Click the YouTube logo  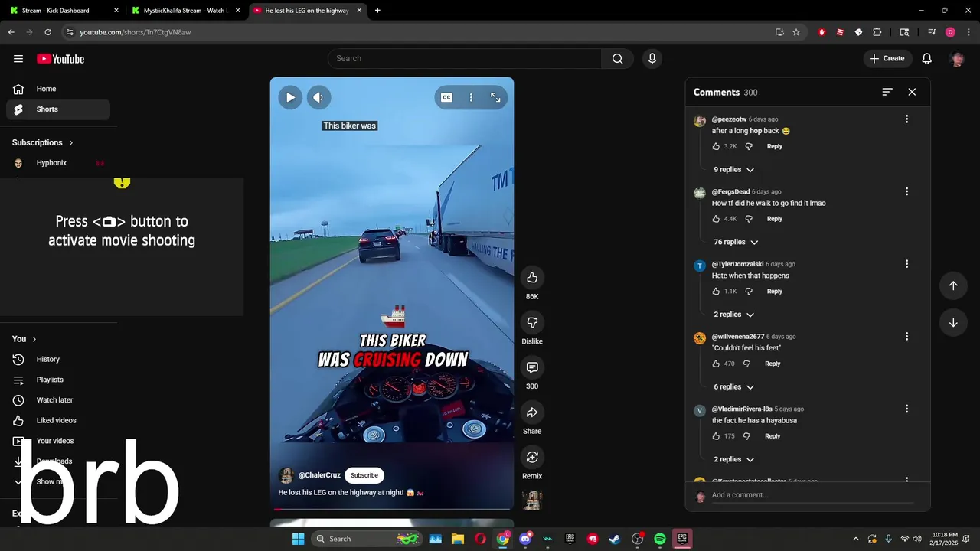[60, 59]
